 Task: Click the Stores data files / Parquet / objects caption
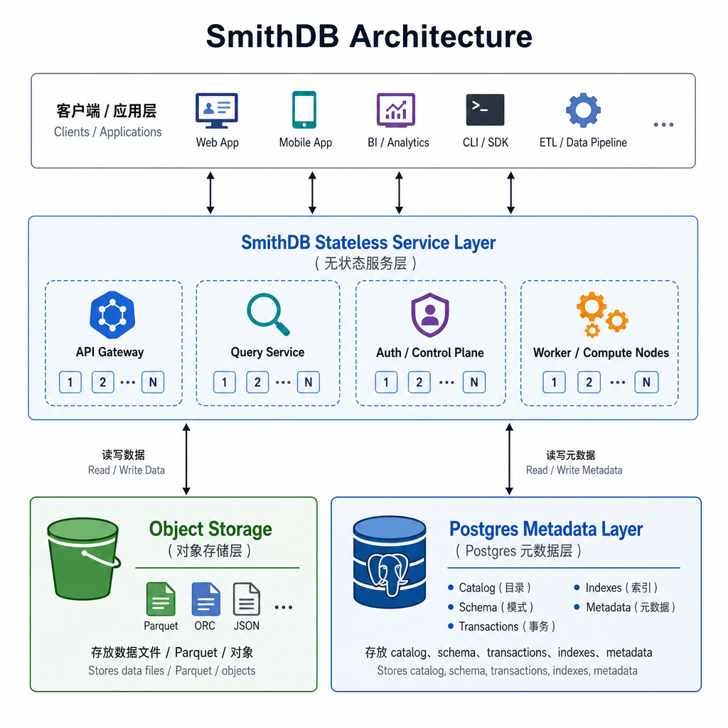[x=172, y=671]
